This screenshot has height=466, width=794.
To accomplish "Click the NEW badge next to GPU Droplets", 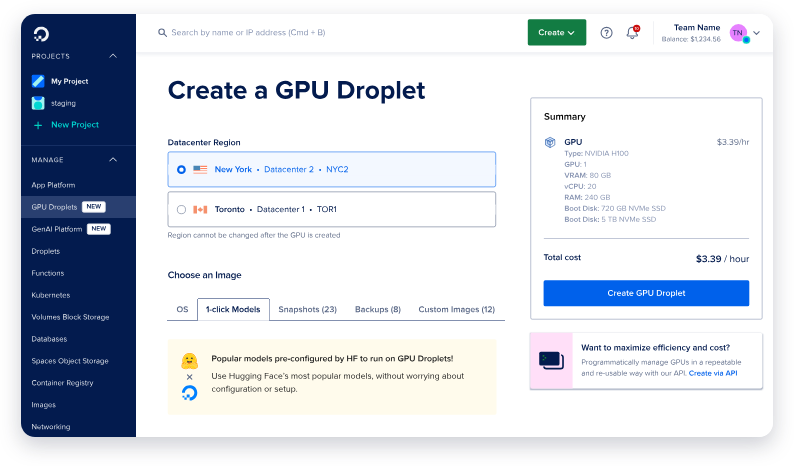I will pos(94,207).
